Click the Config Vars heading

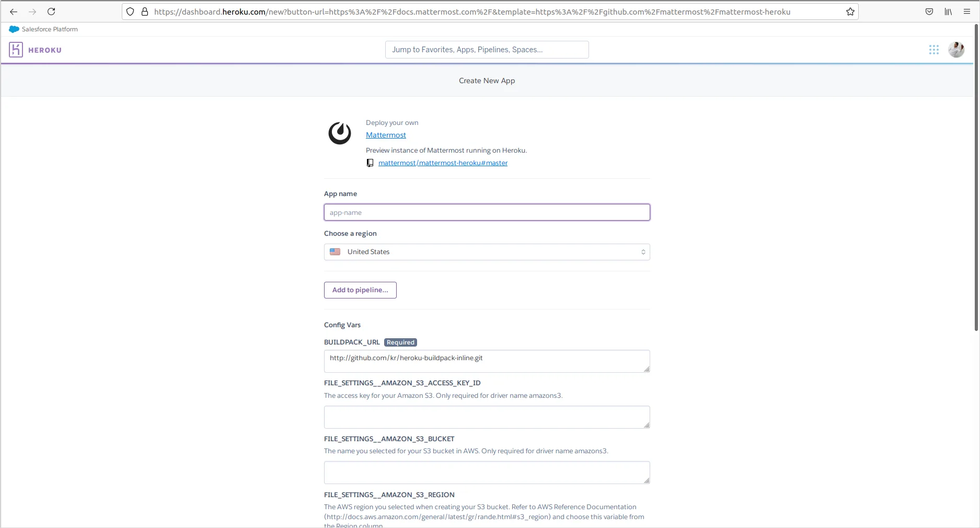pyautogui.click(x=342, y=325)
